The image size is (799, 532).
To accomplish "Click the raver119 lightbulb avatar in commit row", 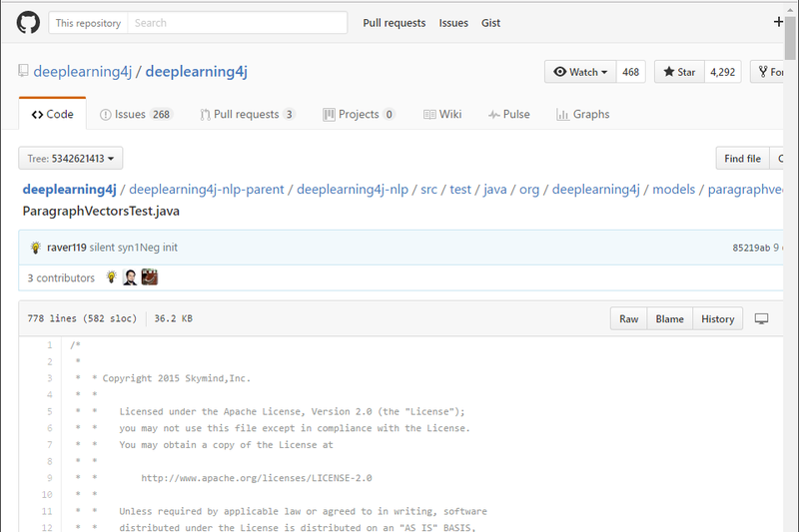I will pyautogui.click(x=35, y=248).
